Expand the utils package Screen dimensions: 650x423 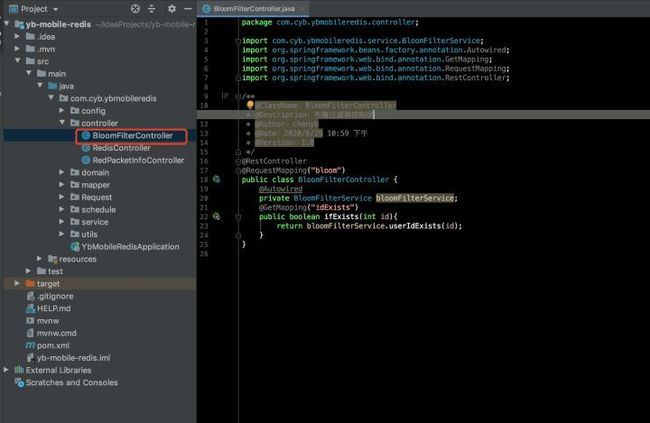[62, 234]
